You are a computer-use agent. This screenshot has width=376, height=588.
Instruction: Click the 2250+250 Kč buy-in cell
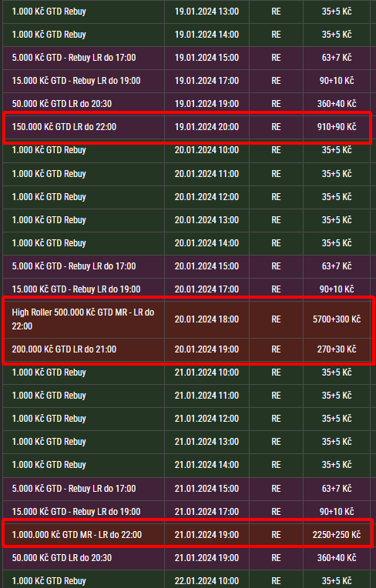337,534
